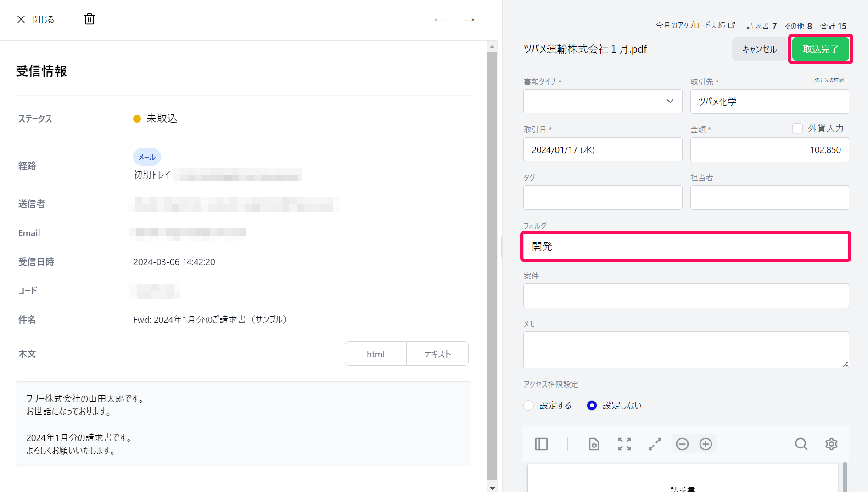Viewport: 868px width, 492px height.
Task: Click the フォルダ field showing 開発
Action: coord(686,247)
